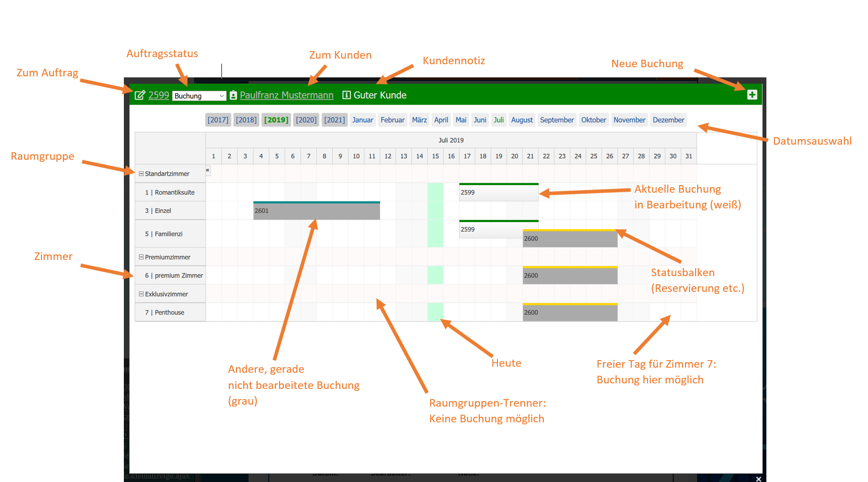Select the August month tab

(x=522, y=120)
